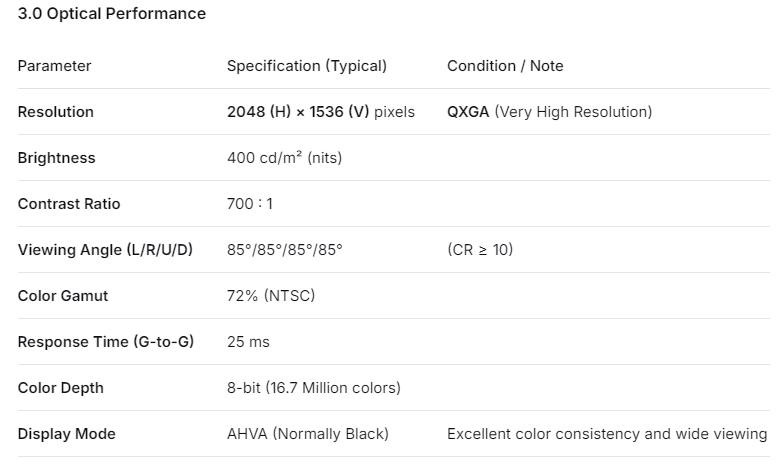The image size is (784, 466).
Task: Select the "700 : 1" contrast value
Action: pyautogui.click(x=250, y=204)
